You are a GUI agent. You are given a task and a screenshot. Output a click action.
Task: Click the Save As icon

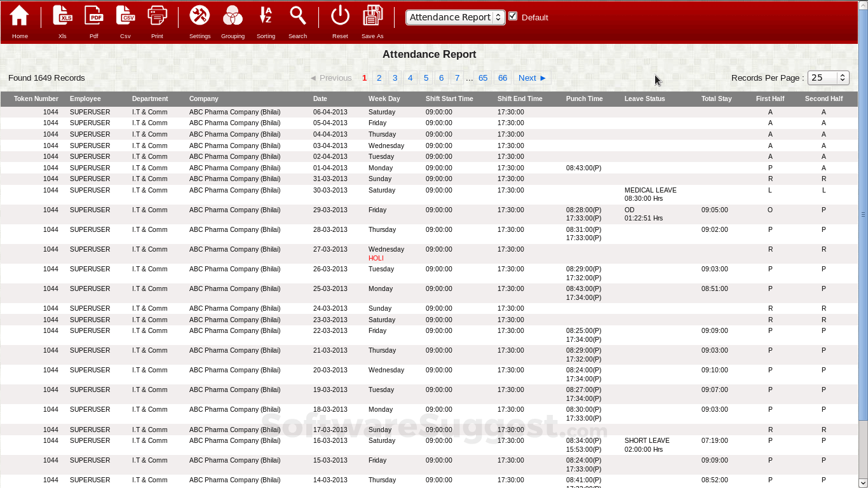372,16
